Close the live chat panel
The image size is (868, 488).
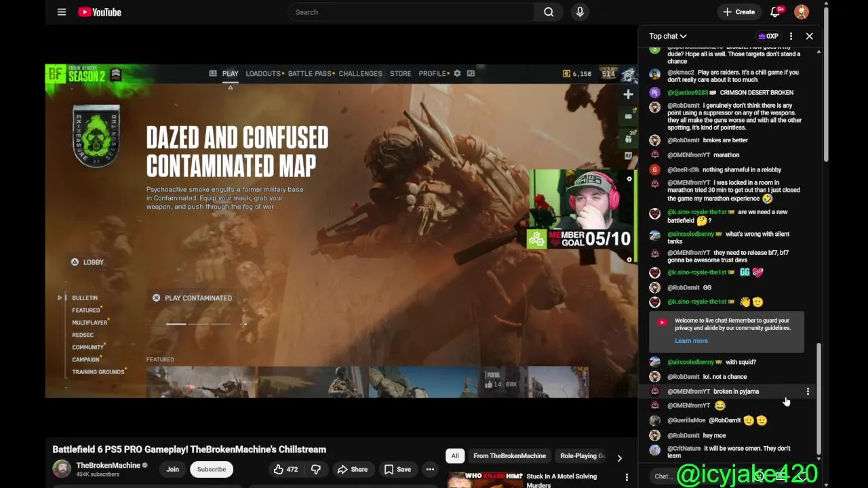(809, 36)
